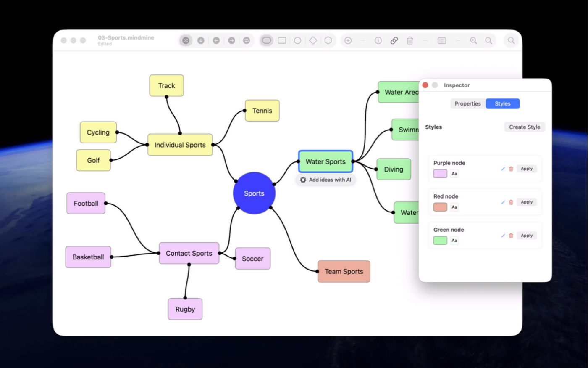Select the Water Sports node

[325, 161]
